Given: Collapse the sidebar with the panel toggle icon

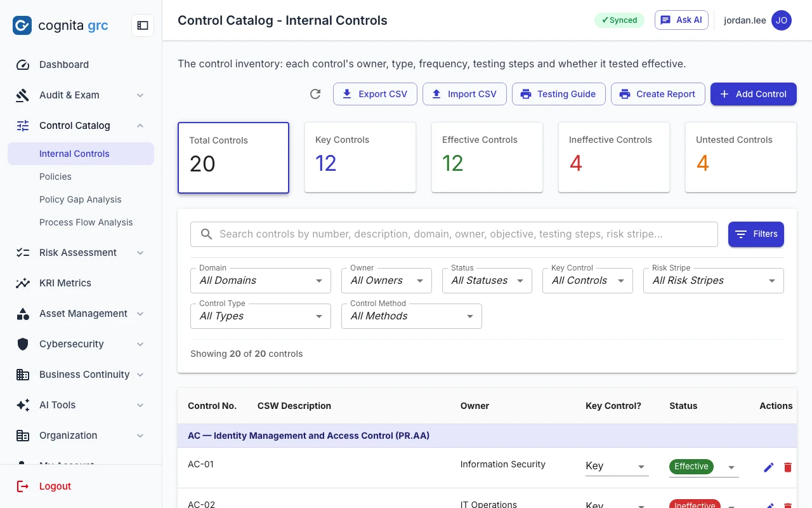Looking at the screenshot, I should 143,25.
